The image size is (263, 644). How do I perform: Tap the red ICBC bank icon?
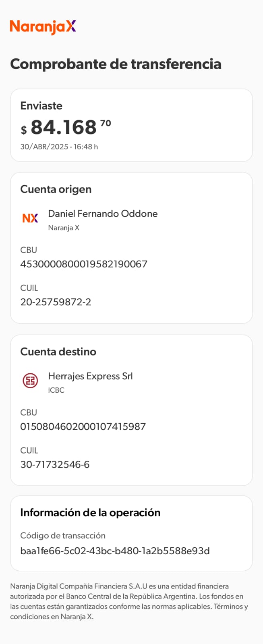[x=30, y=381]
